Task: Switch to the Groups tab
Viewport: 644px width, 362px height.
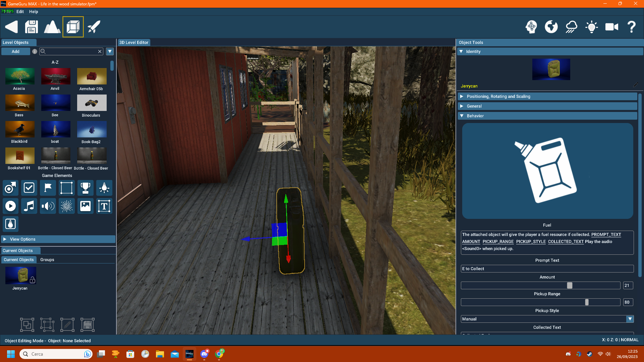Action: click(x=47, y=259)
